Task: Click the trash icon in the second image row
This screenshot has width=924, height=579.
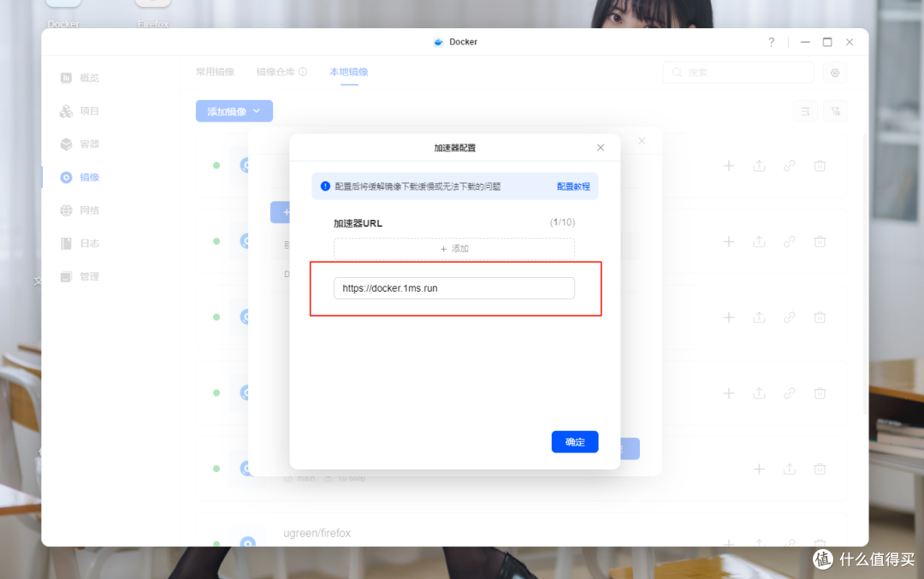Action: (x=820, y=241)
